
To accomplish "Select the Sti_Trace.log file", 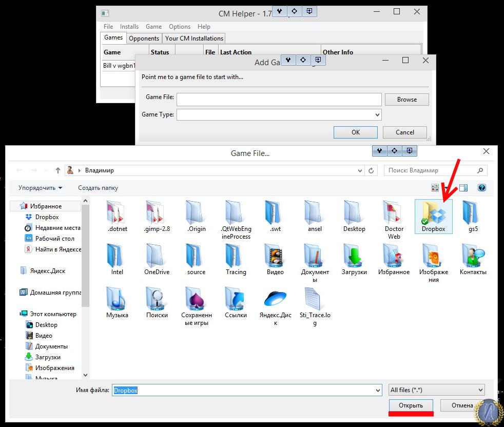I will click(315, 299).
